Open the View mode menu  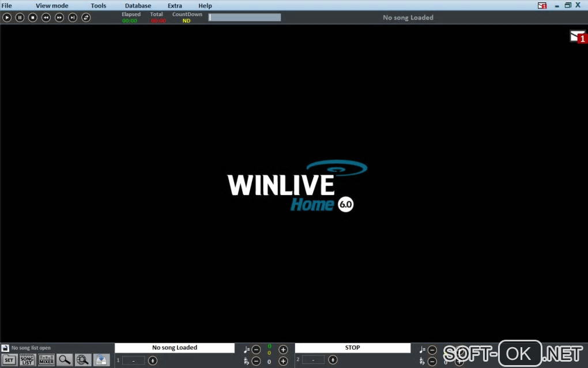(x=52, y=6)
